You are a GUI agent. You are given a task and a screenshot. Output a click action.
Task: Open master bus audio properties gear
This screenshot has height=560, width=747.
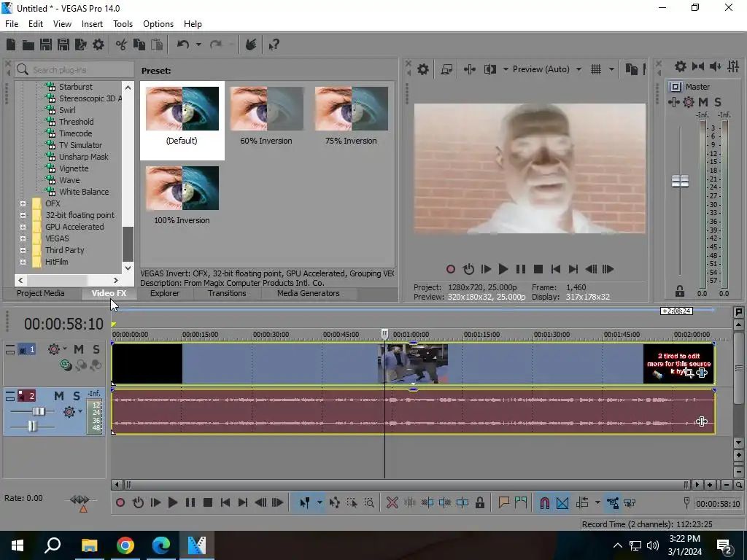(x=681, y=66)
